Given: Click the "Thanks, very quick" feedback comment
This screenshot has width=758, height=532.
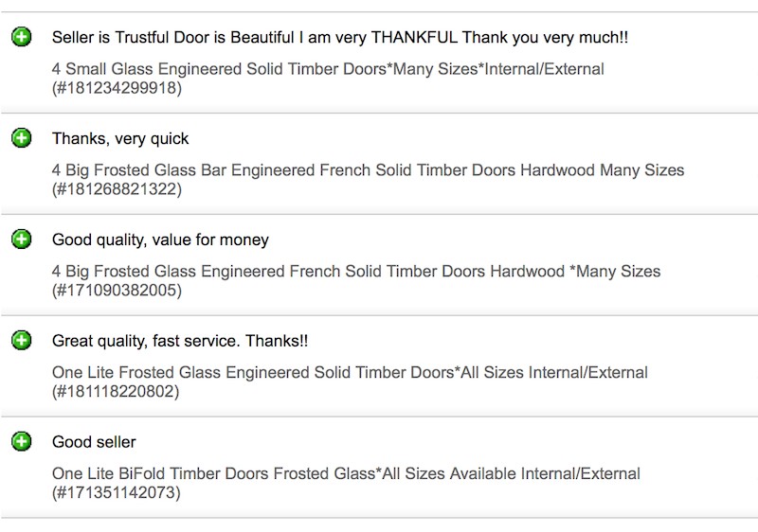Looking at the screenshot, I should [x=120, y=139].
